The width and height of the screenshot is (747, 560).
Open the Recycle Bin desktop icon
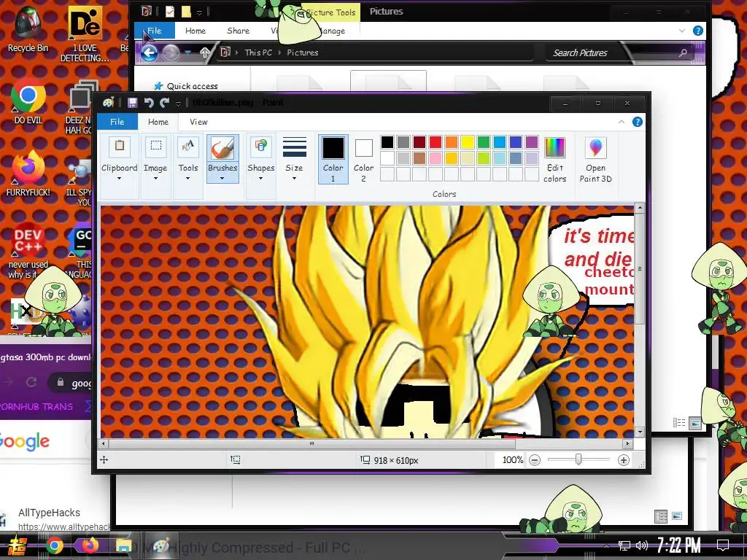[28, 29]
